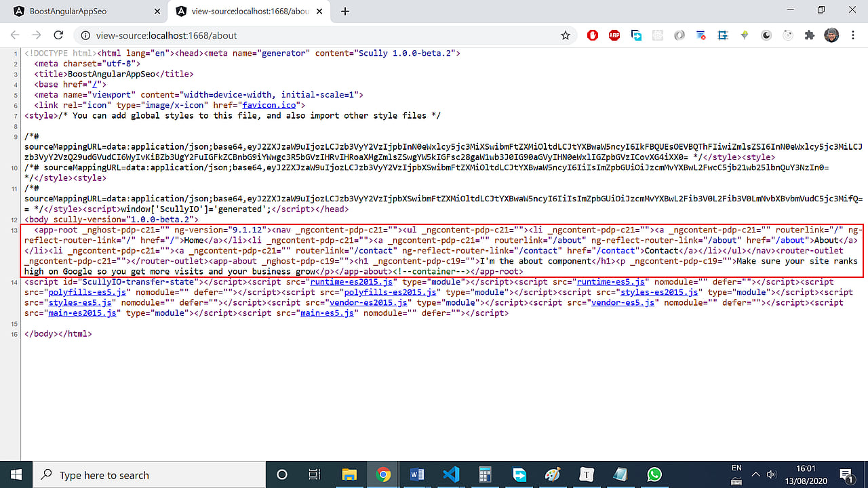Bookmark this page with the star icon
This screenshot has width=868, height=488.
coord(564,35)
